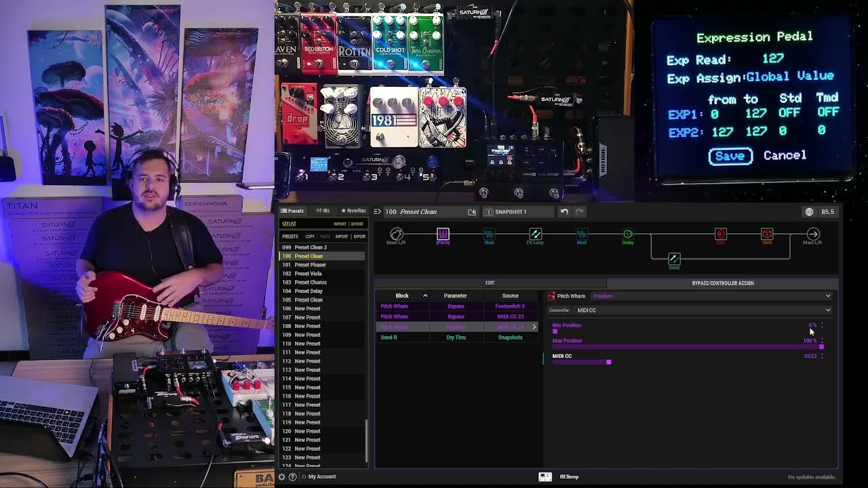Click the presets Paste button
Viewport: 868px width, 488px height.
(x=325, y=237)
